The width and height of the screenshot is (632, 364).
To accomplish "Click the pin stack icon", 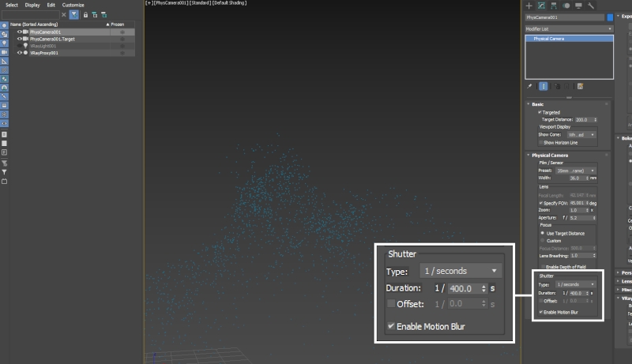I will click(x=530, y=85).
